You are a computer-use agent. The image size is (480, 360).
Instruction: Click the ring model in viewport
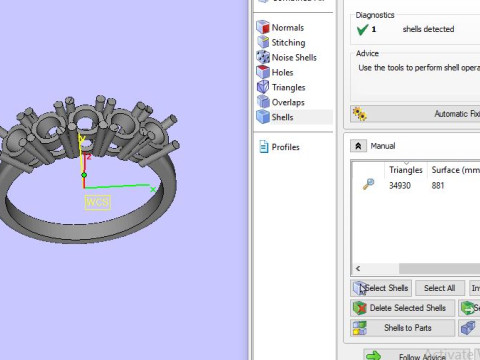(x=89, y=169)
